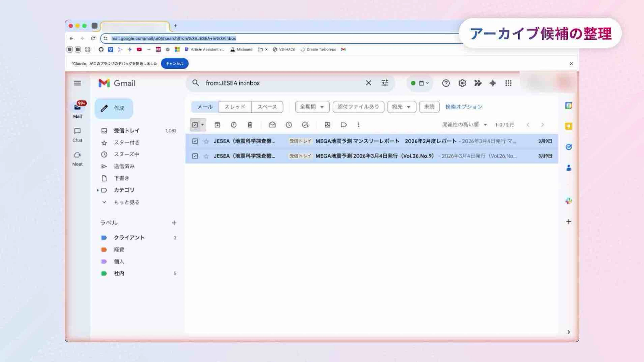Image resolution: width=644 pixels, height=362 pixels.
Task: Click the 作成 compose button
Action: click(114, 108)
